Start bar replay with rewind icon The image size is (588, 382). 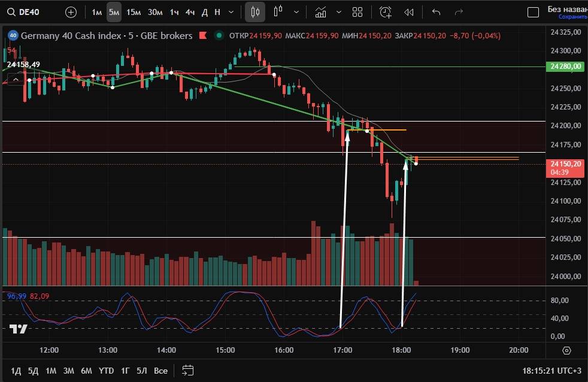click(x=409, y=12)
